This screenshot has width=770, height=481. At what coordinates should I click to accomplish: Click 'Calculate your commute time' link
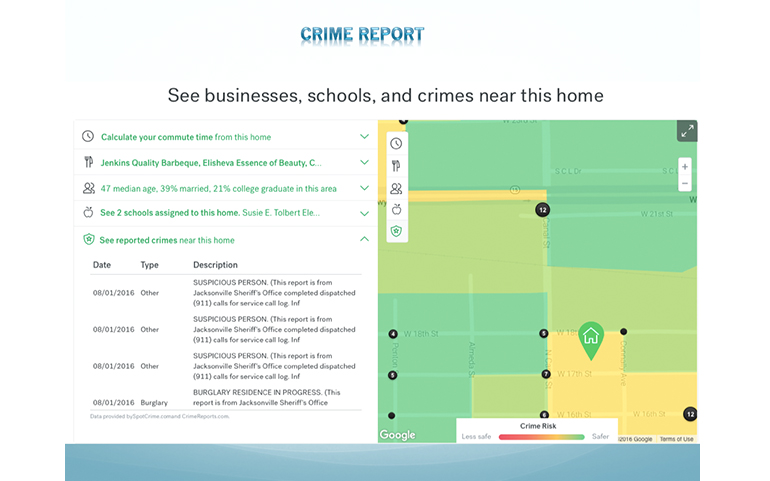157,137
